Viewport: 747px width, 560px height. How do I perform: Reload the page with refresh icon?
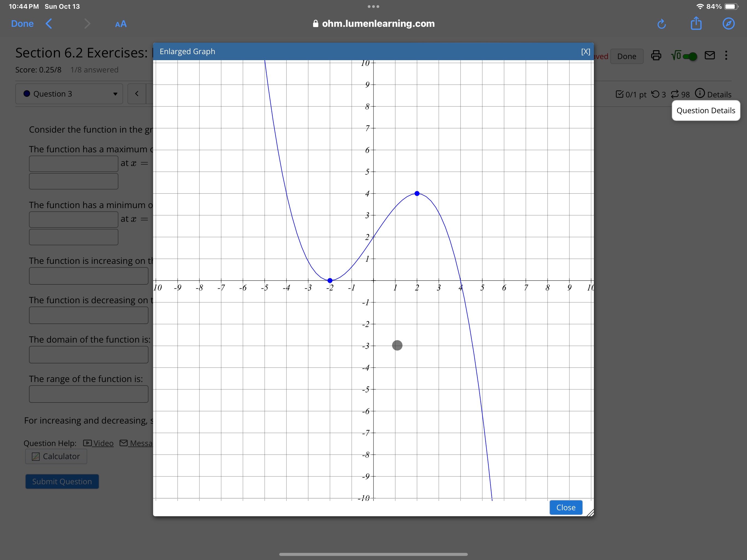(x=662, y=24)
